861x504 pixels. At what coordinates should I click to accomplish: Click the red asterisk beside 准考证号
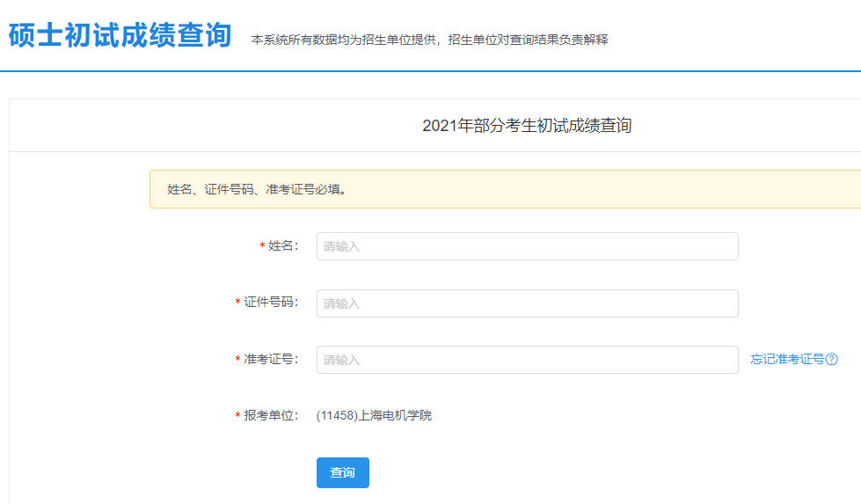click(x=237, y=361)
